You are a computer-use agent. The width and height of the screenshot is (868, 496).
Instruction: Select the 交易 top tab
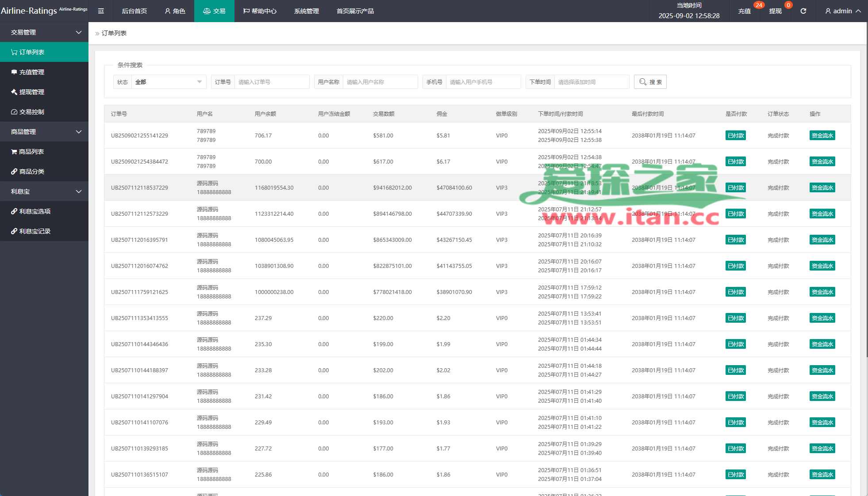214,11
